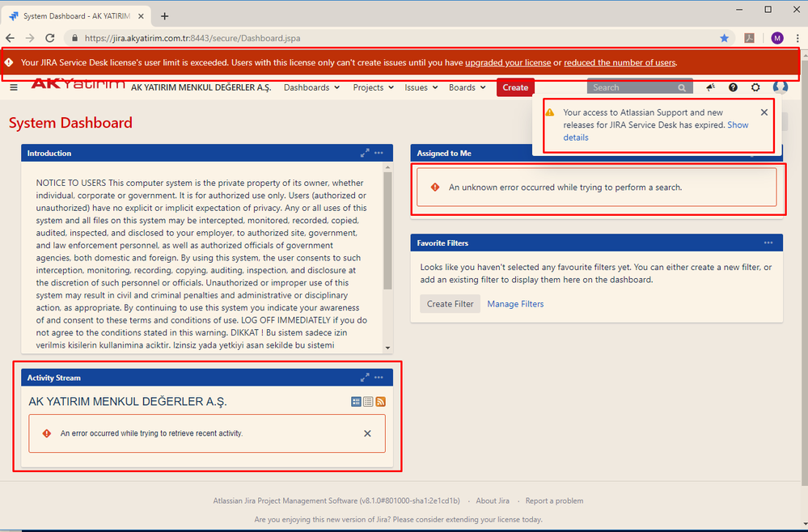Close the System Dashboard browser tab

pyautogui.click(x=141, y=16)
